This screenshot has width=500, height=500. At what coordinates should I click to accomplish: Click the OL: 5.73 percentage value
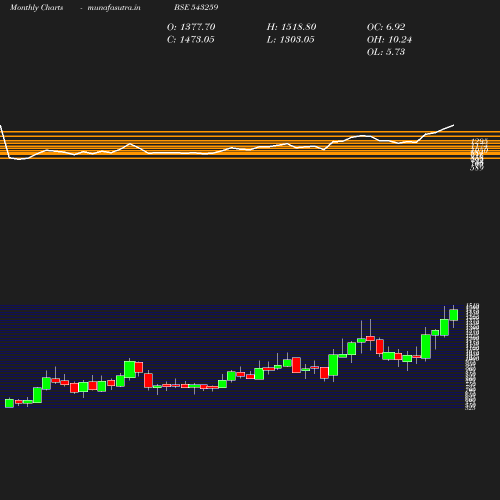386,52
